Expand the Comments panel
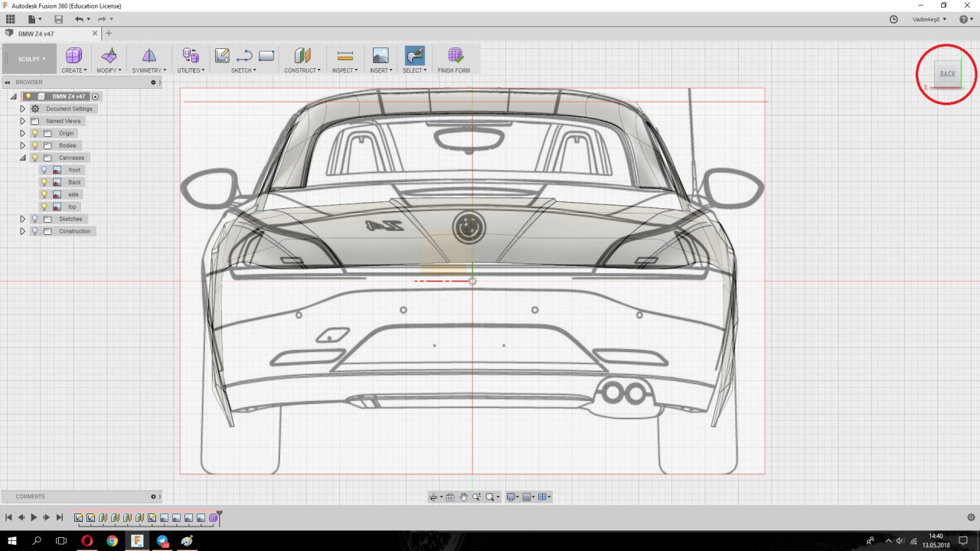980x551 pixels. click(x=153, y=497)
